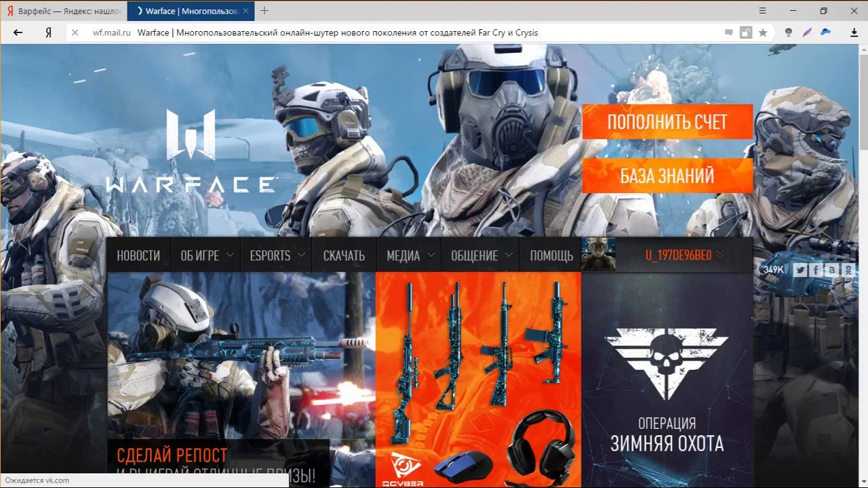Click the lightbulb extension icon
The image size is (868, 488).
788,33
